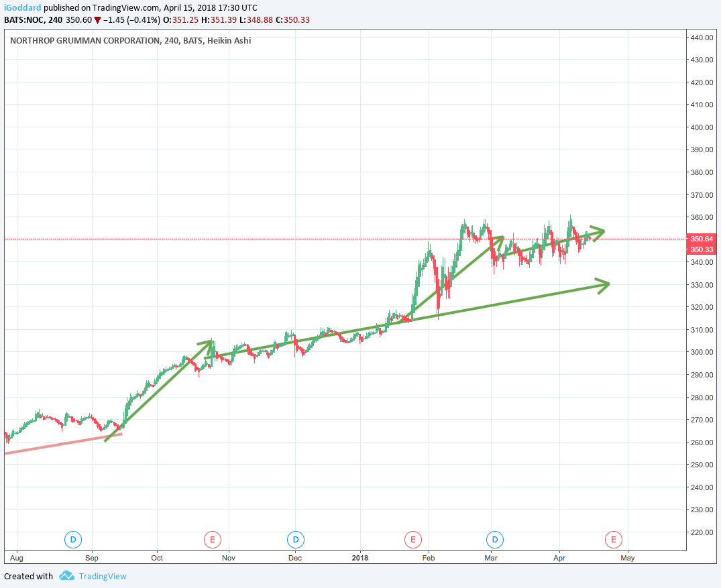Click the Mar label on time axis
This screenshot has height=588, width=721.
(x=491, y=558)
